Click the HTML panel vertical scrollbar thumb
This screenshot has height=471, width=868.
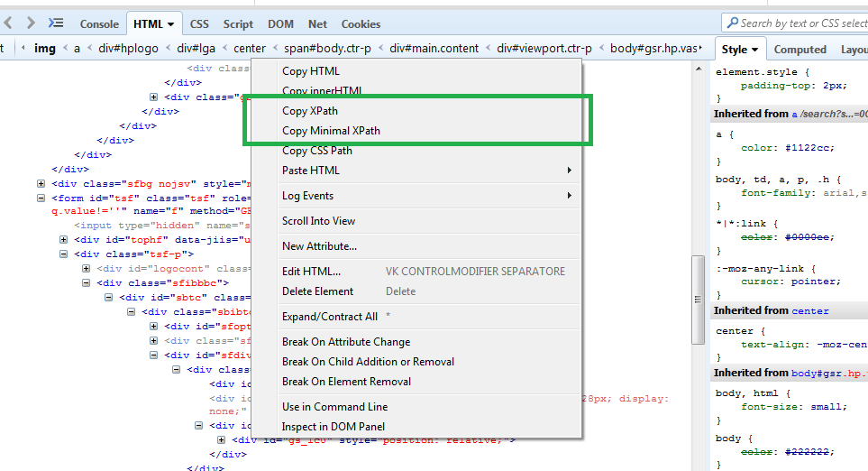tap(698, 300)
